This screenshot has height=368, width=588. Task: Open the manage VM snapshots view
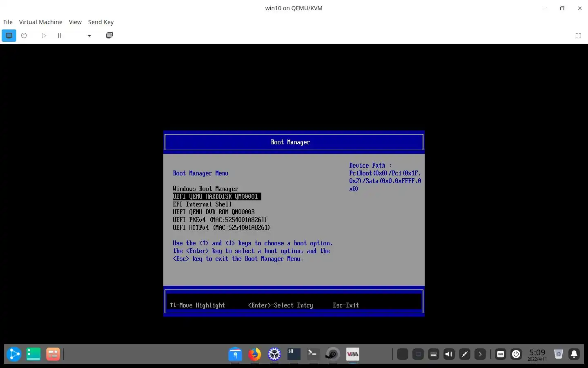(109, 36)
